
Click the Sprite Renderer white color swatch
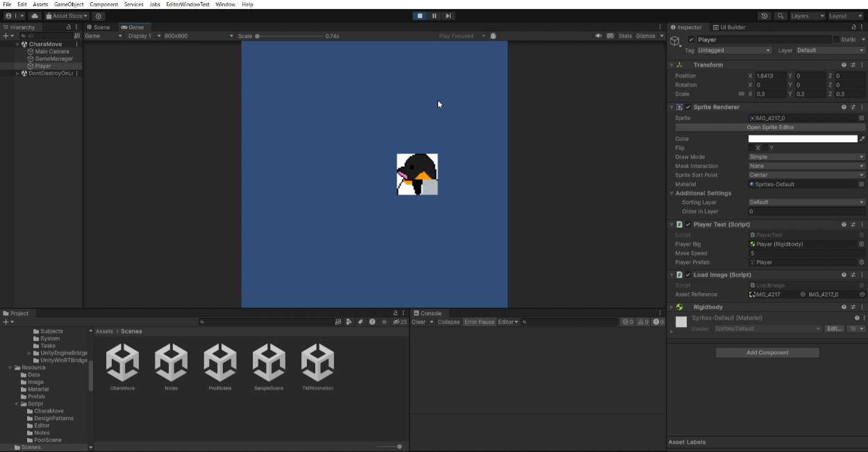pos(802,139)
